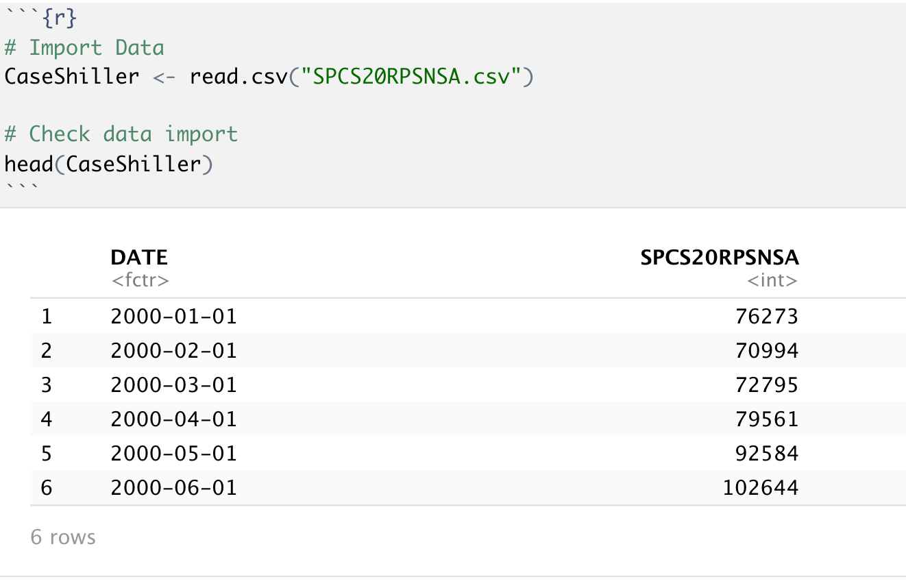Viewport: 906px width, 588px height.
Task: Click the value 76273 in the table
Action: point(766,317)
